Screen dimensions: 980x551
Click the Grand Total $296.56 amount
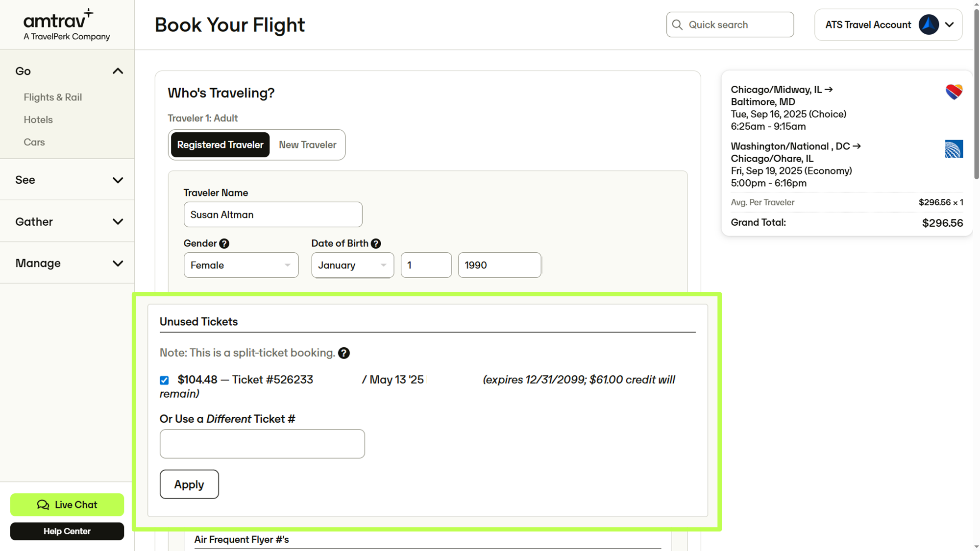(x=942, y=223)
